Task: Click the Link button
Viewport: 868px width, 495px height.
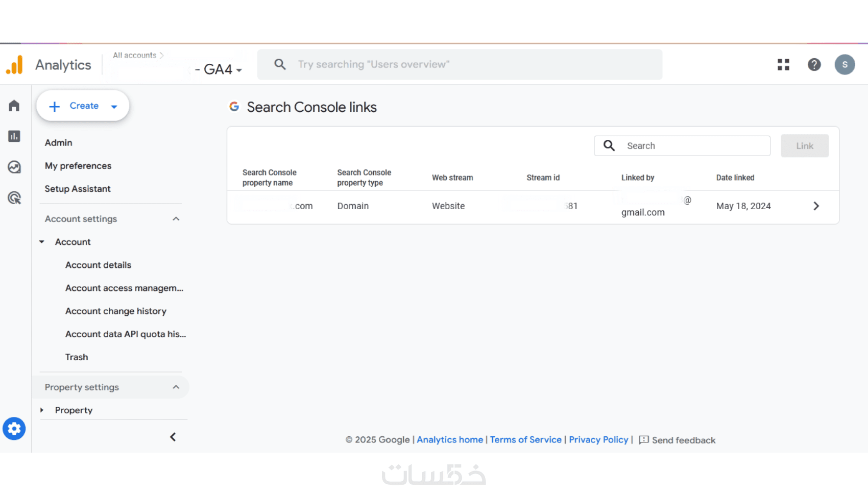Action: [804, 146]
